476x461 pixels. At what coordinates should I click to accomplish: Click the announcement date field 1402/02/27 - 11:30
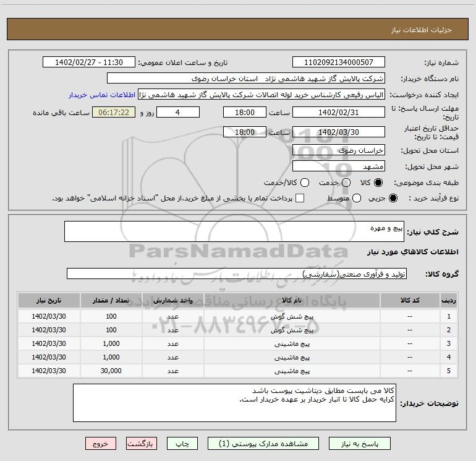[x=89, y=62]
